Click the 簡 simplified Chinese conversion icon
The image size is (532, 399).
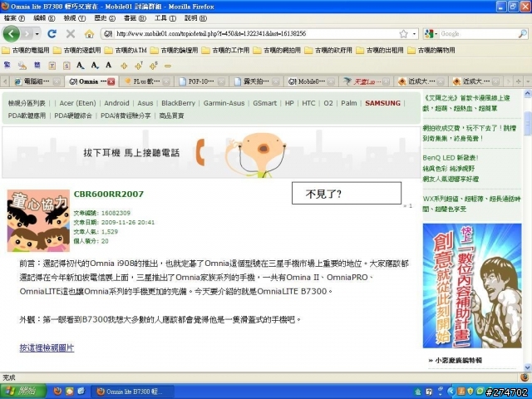tap(37, 65)
